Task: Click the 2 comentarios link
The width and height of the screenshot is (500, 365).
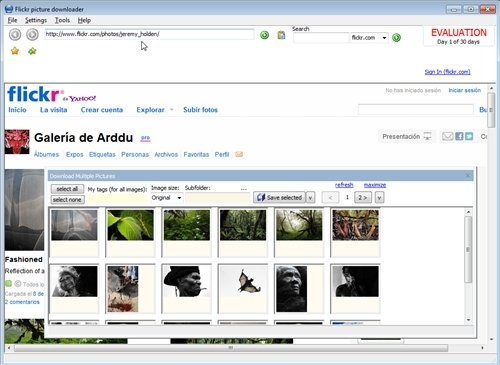Action: point(22,302)
